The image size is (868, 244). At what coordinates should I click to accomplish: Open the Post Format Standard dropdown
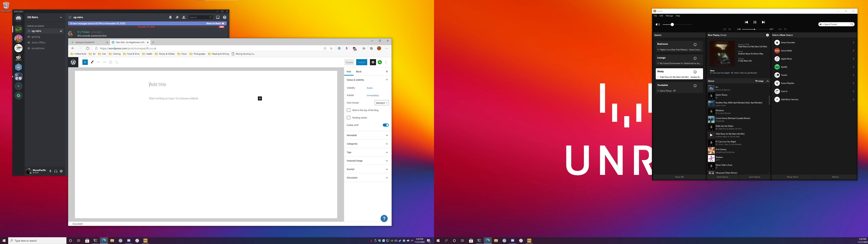click(x=381, y=103)
